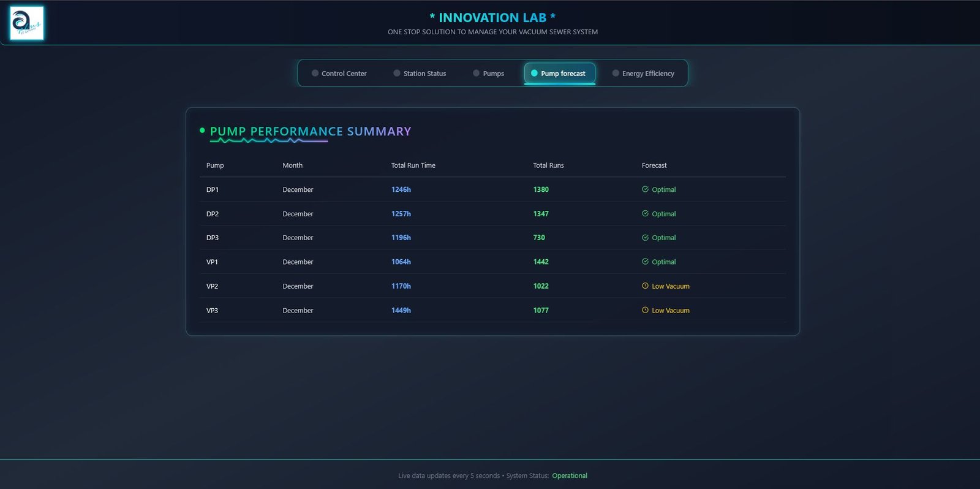Click the DP1 Optimal forecast label

pos(664,190)
